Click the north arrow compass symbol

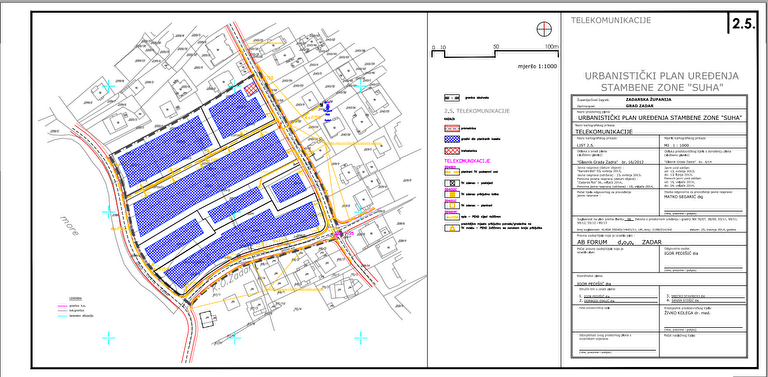click(543, 29)
